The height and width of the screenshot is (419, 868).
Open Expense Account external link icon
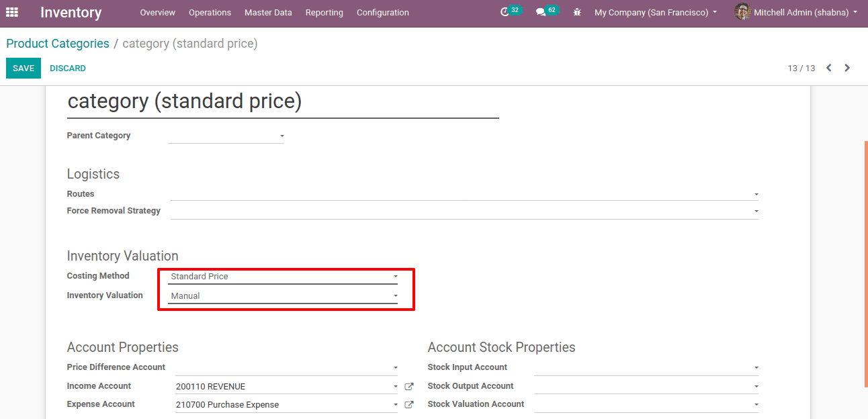click(409, 405)
